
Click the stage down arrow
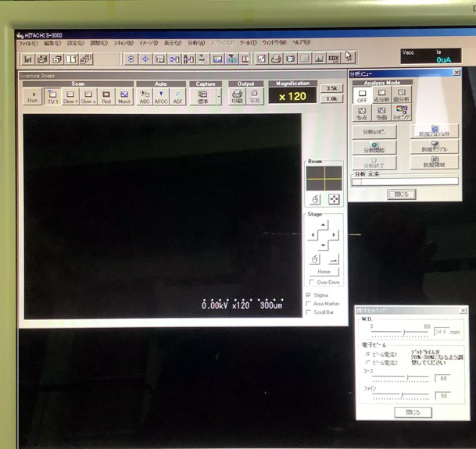coord(323,245)
